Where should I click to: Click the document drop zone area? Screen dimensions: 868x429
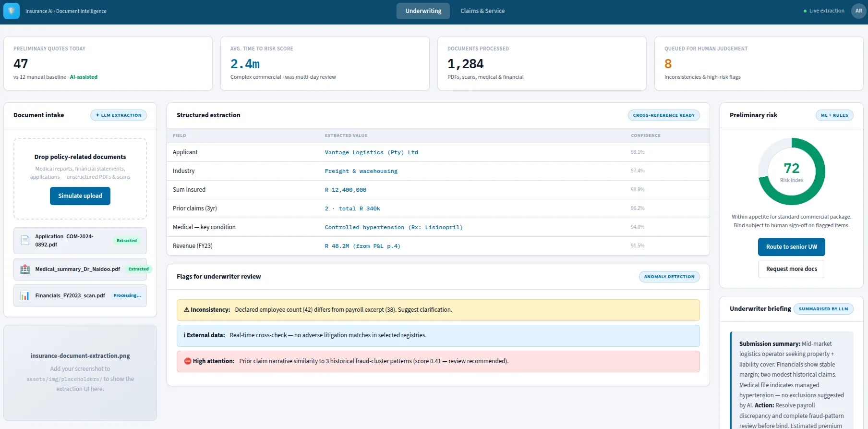(80, 179)
